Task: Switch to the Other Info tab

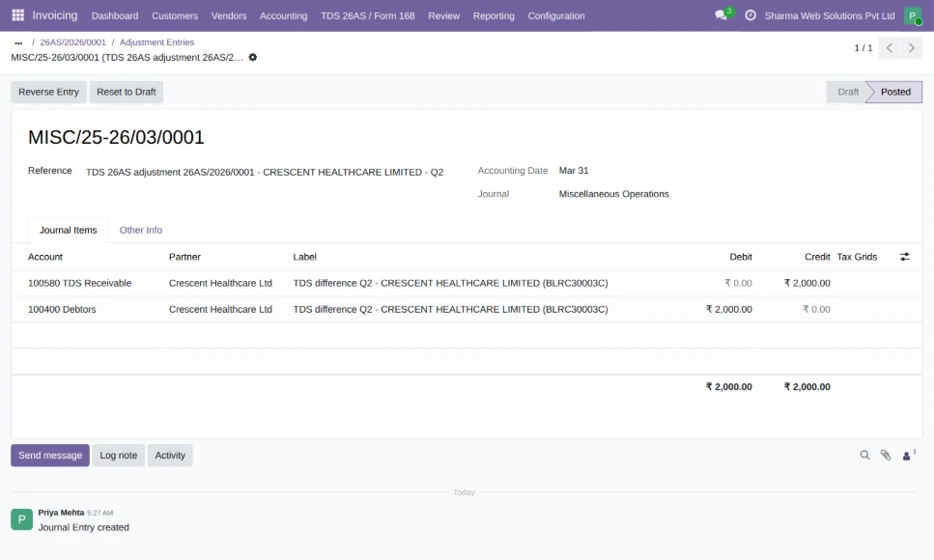Action: 141,230
